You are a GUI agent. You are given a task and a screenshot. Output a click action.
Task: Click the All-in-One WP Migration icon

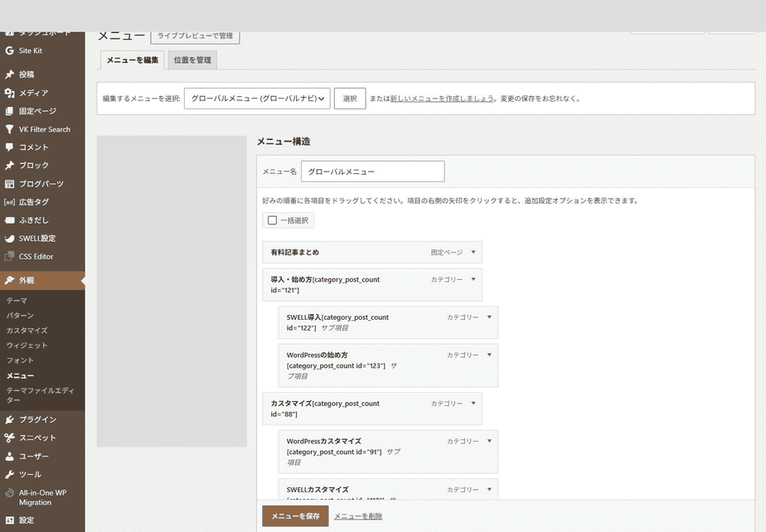coord(9,492)
